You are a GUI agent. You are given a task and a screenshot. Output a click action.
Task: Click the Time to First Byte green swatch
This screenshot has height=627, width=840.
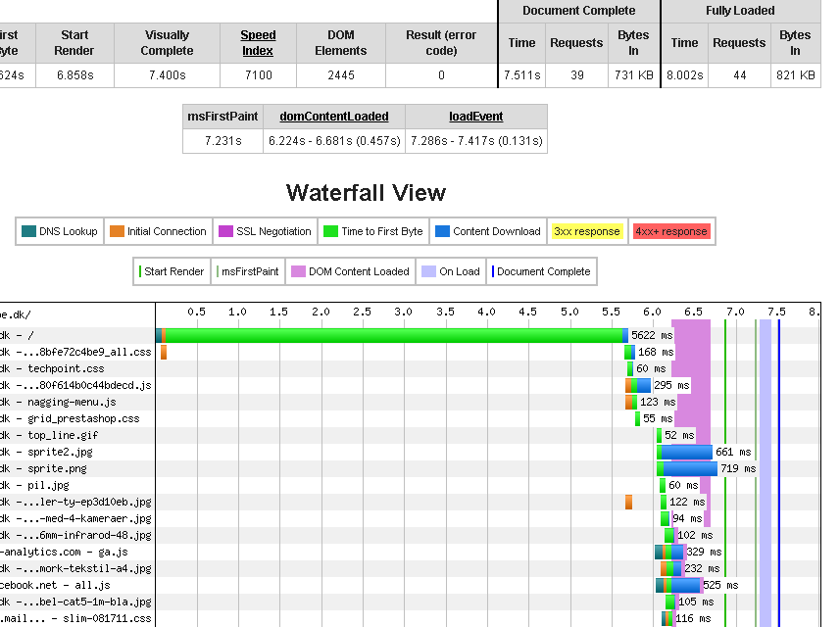point(331,231)
